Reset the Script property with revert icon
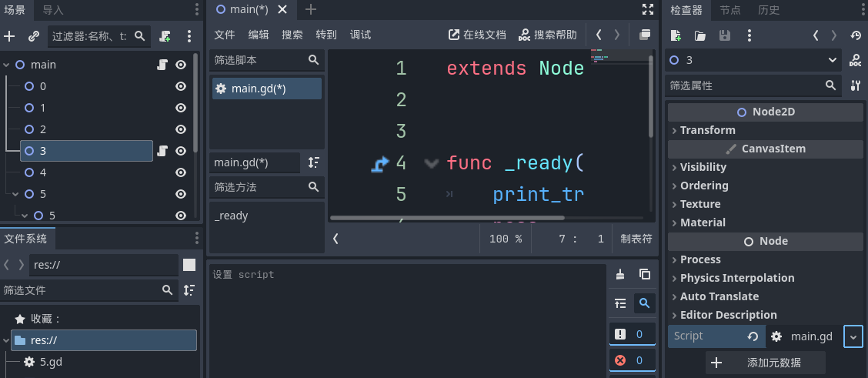The height and width of the screenshot is (378, 868). point(753,336)
